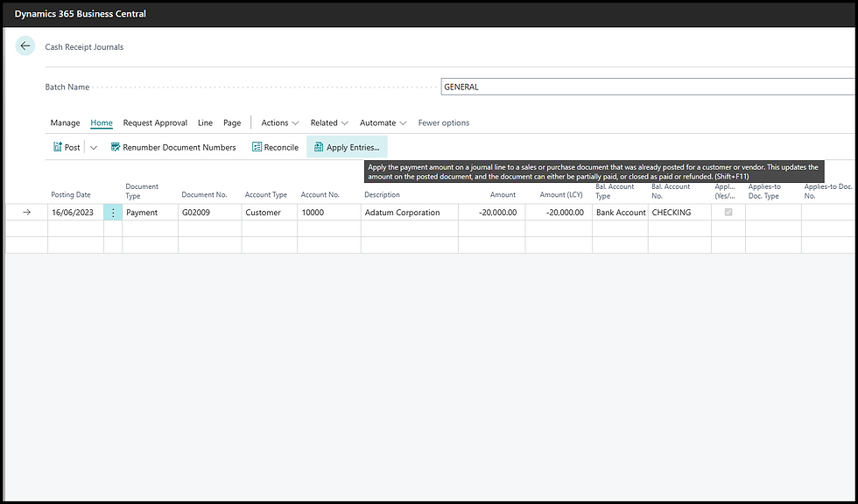Open the Post dropdown arrow

click(x=94, y=148)
